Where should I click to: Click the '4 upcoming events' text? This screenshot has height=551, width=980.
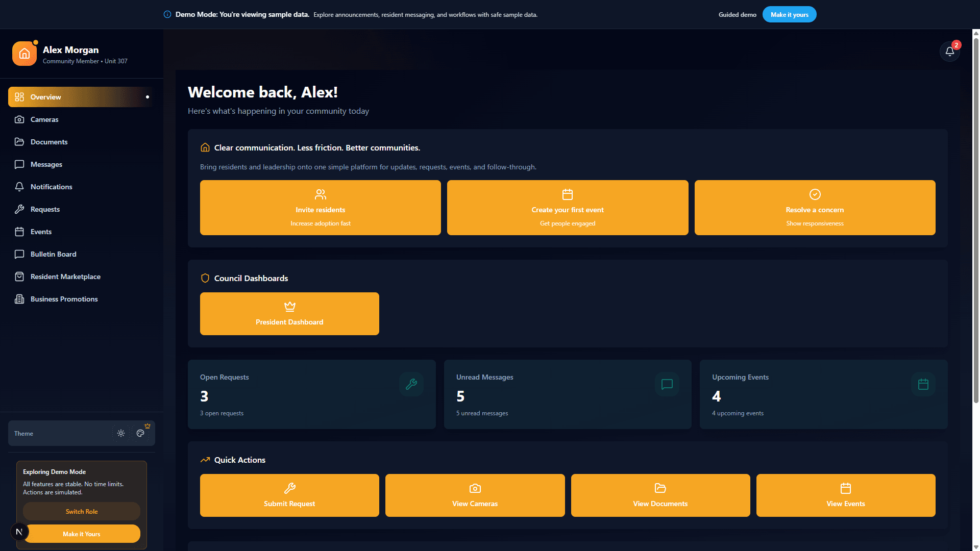pos(738,413)
